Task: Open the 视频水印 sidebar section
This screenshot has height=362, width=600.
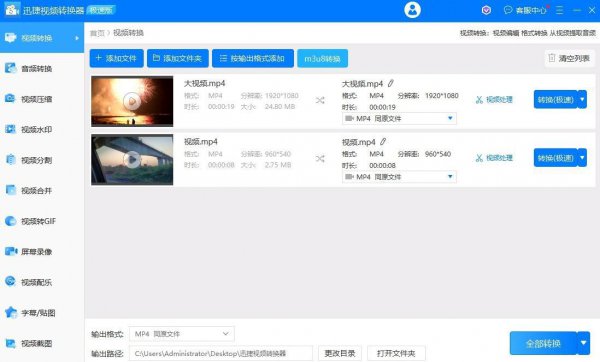Action: click(x=42, y=129)
